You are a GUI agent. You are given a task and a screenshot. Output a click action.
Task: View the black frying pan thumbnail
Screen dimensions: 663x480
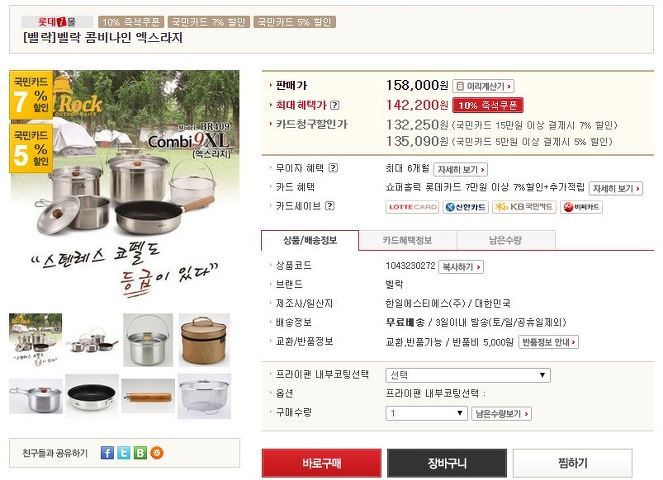tap(92, 395)
